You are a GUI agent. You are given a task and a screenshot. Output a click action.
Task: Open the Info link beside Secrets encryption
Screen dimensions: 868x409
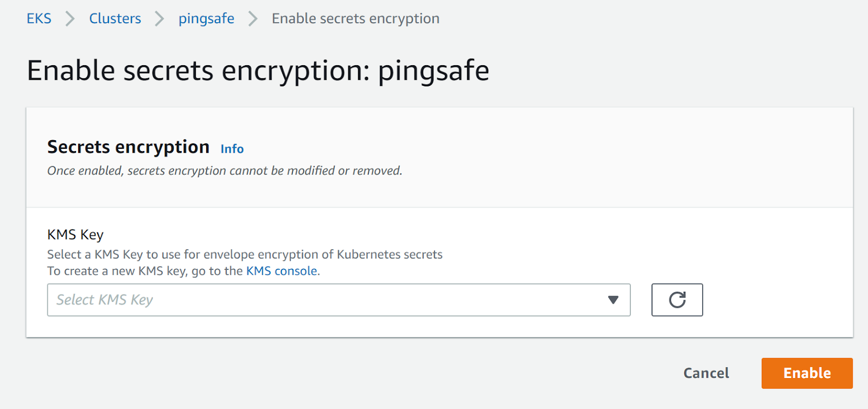point(232,149)
